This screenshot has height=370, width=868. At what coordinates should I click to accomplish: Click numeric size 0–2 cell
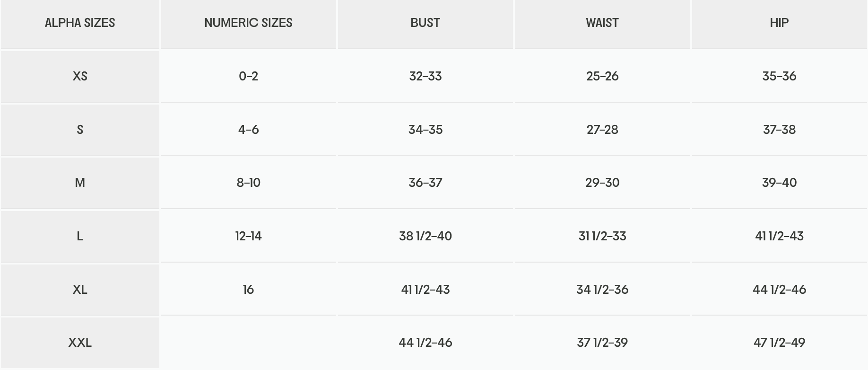(x=248, y=76)
